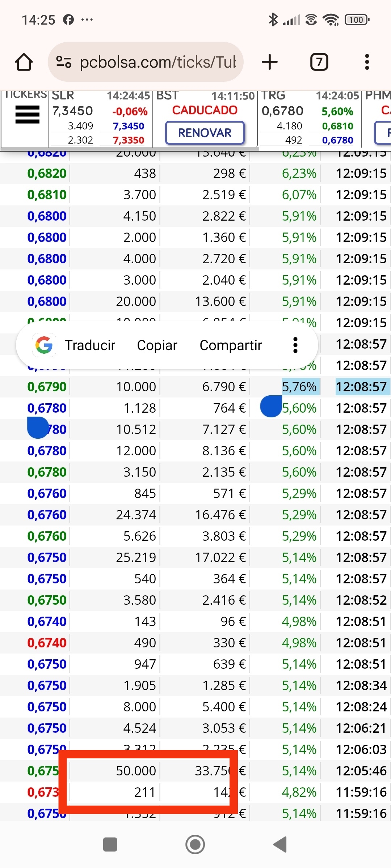This screenshot has height=868, width=391.
Task: Tap the 143 volume cell
Action: (x=145, y=621)
